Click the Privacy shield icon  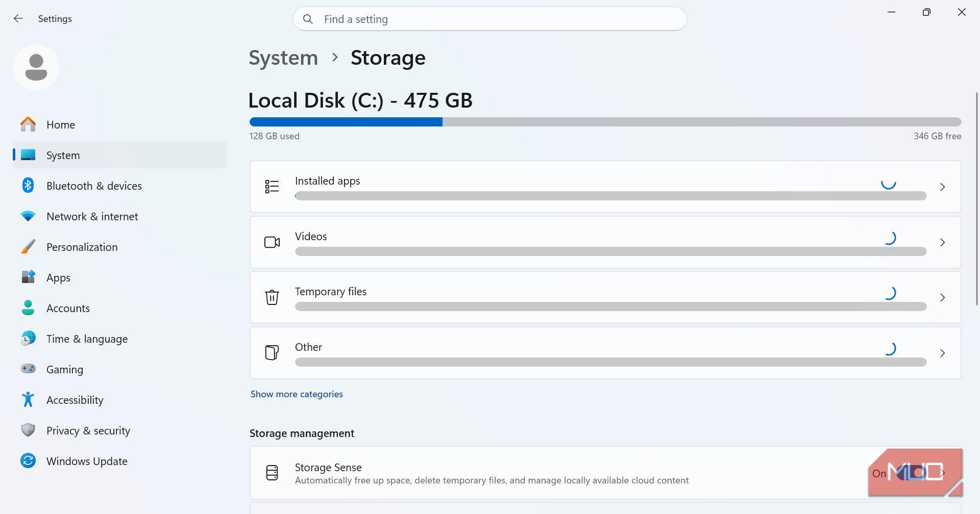(x=28, y=430)
